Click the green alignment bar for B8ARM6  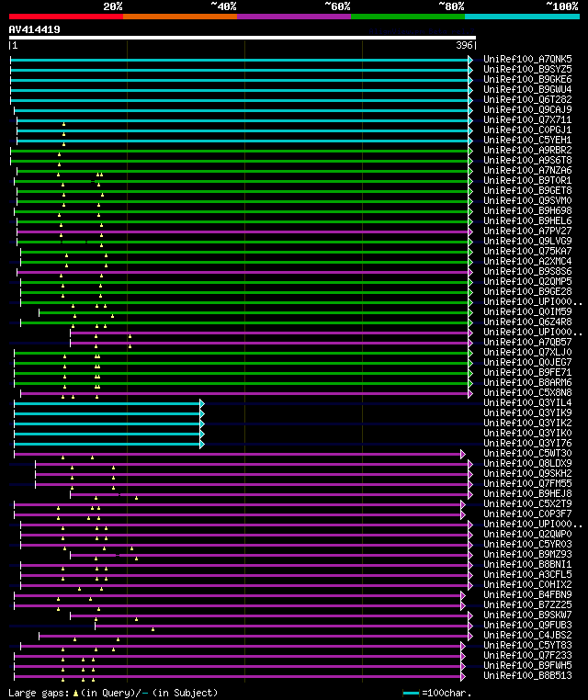coord(242,383)
